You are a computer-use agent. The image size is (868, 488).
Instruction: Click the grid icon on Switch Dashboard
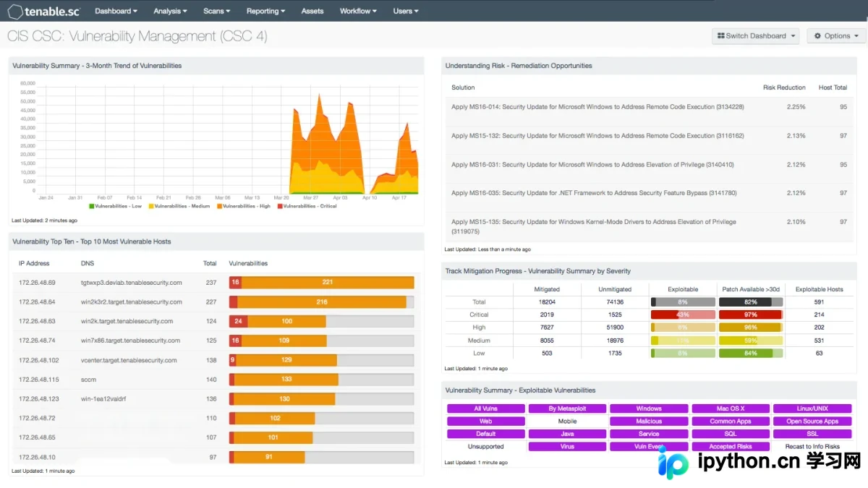(720, 35)
